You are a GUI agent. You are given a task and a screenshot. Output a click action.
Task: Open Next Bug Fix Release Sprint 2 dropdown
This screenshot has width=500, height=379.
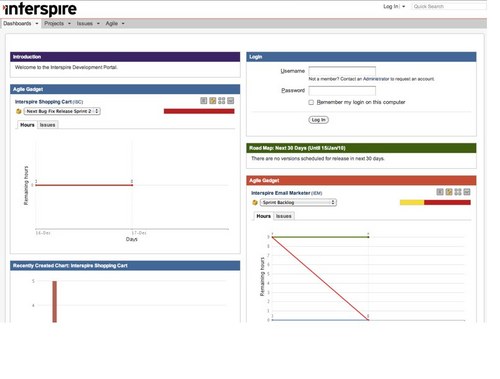click(62, 111)
